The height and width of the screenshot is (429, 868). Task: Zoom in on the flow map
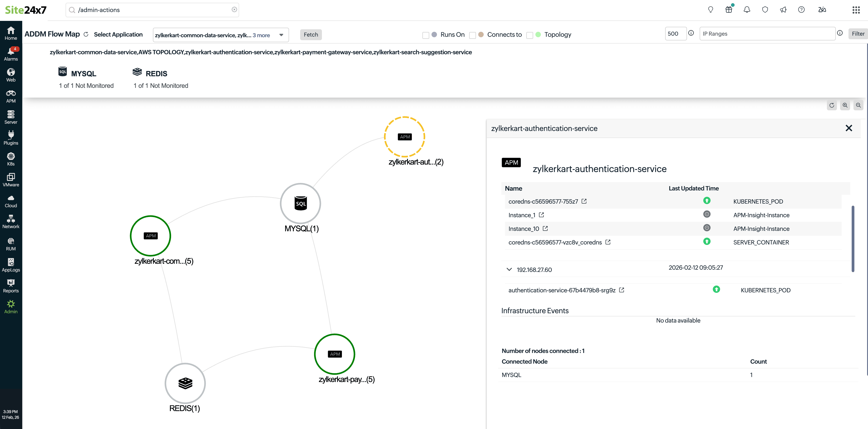[x=845, y=105]
